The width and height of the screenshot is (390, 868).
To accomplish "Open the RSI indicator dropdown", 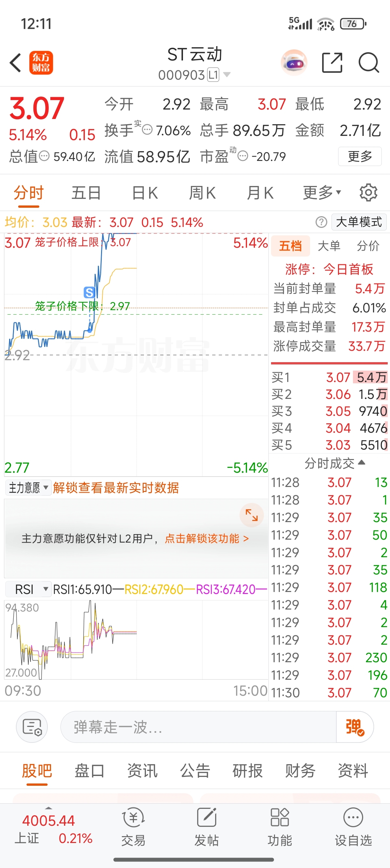I will point(28,589).
